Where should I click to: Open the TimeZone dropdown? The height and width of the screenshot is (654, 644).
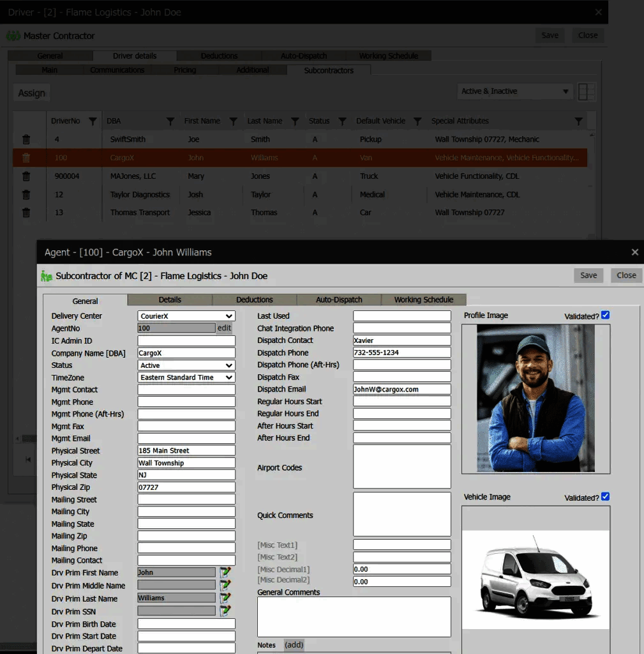[x=186, y=377]
